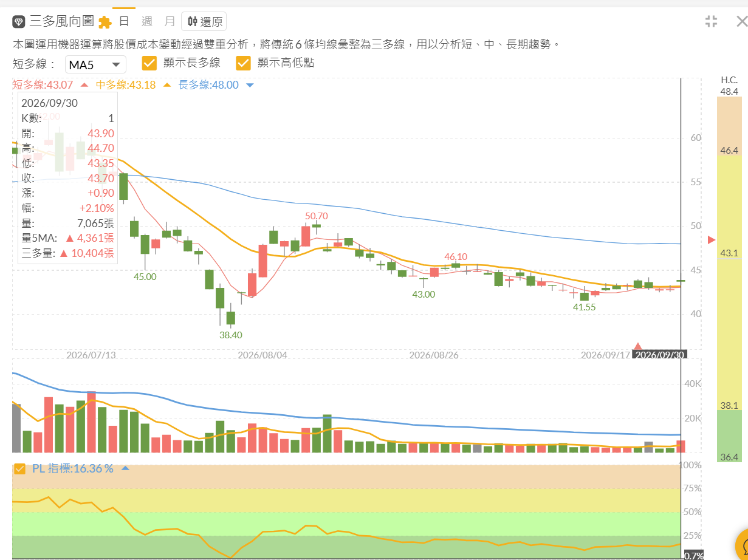748x560 pixels.
Task: Toggle the 顯示長多線 checkbox
Action: pos(149,63)
